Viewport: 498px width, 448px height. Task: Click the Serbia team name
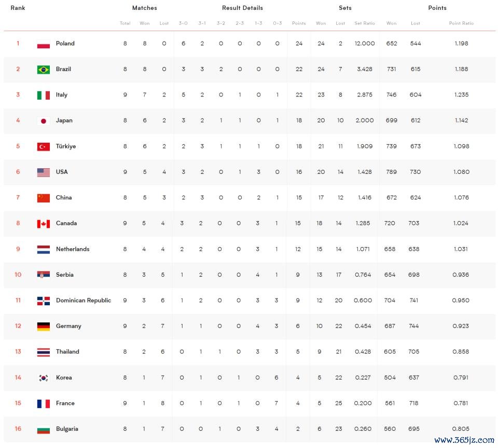(x=65, y=275)
